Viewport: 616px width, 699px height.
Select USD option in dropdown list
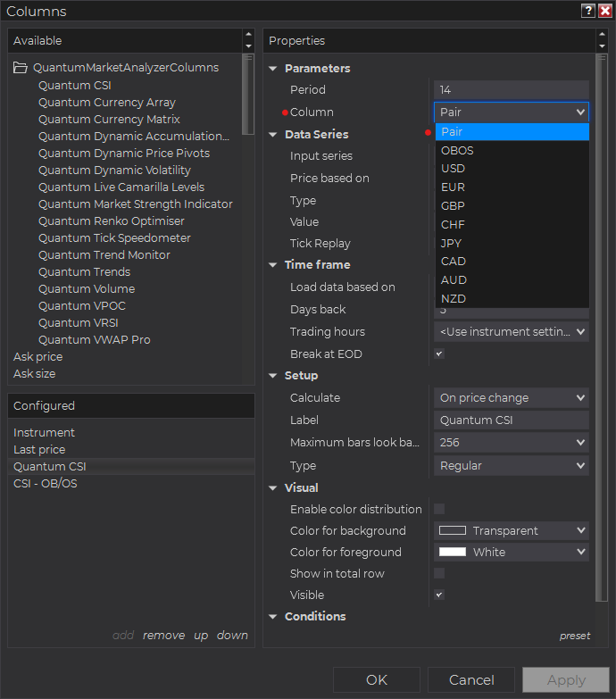(x=512, y=169)
